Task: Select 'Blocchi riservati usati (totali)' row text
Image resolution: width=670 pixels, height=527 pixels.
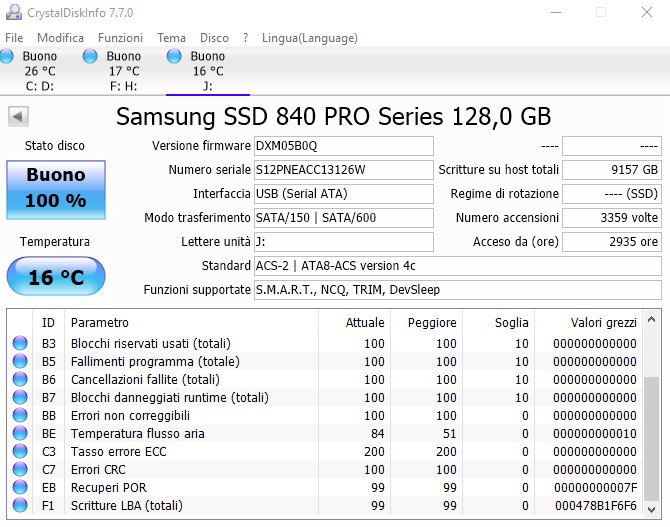Action: pyautogui.click(x=151, y=344)
